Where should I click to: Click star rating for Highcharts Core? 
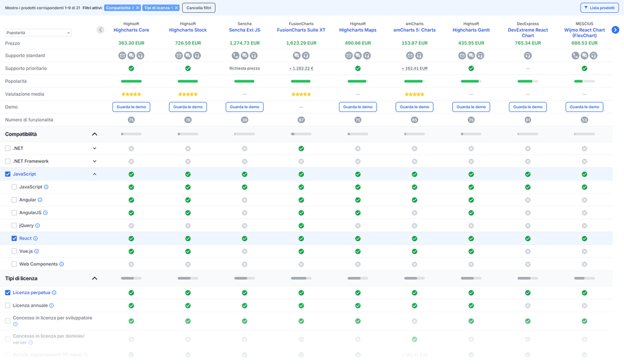pos(132,94)
